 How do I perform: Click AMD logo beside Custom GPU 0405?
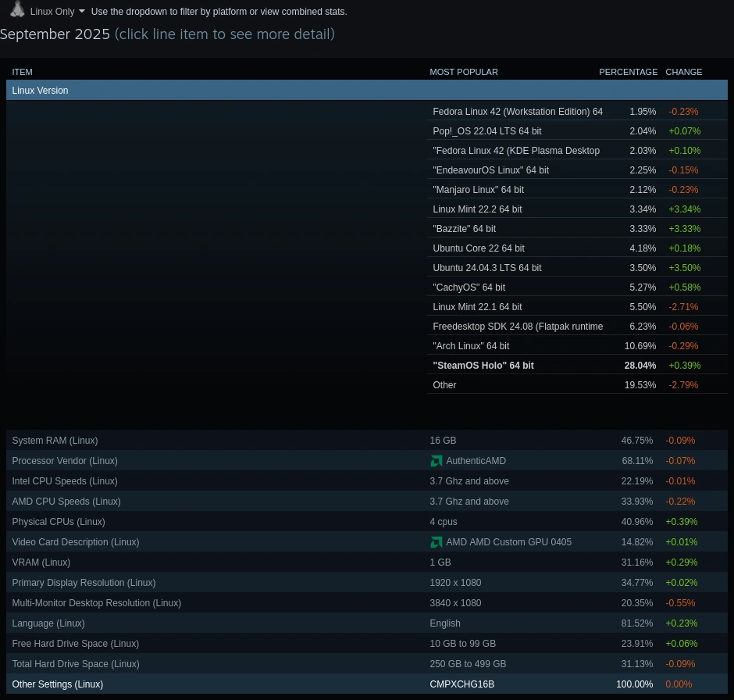436,542
